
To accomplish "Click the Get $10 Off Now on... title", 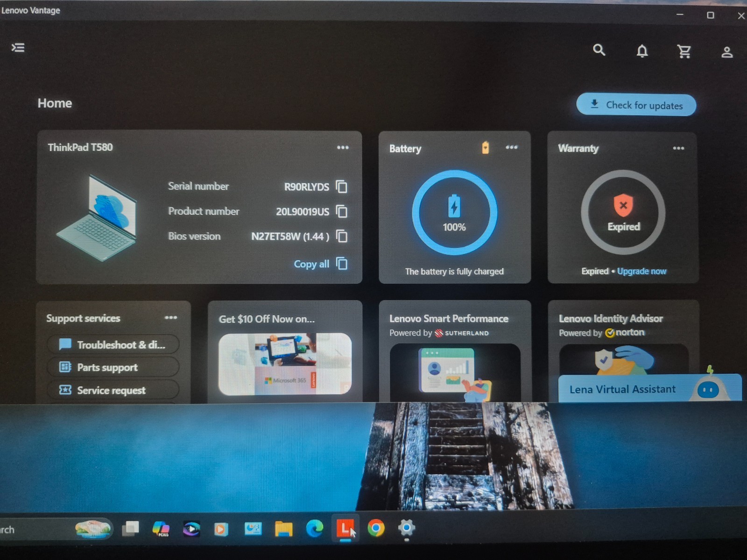I will (267, 319).
